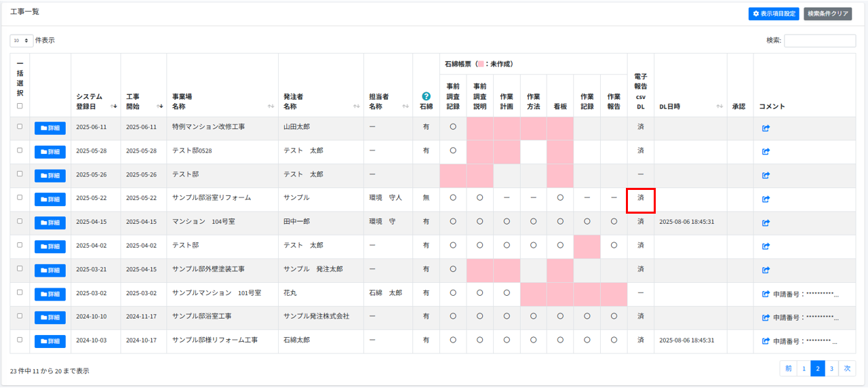Click comment share icon for マンション 104号室
Viewport: 868px width, 388px height.
tap(766, 222)
